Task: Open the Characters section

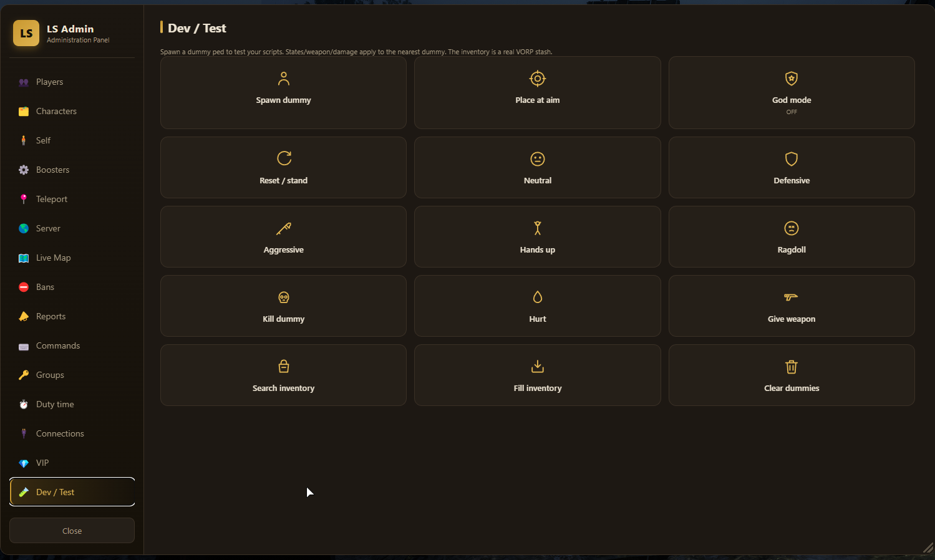Action: tap(72, 111)
